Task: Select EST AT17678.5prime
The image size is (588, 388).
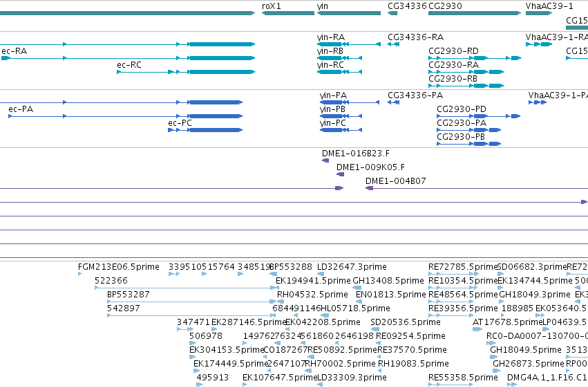Action: pyautogui.click(x=508, y=322)
